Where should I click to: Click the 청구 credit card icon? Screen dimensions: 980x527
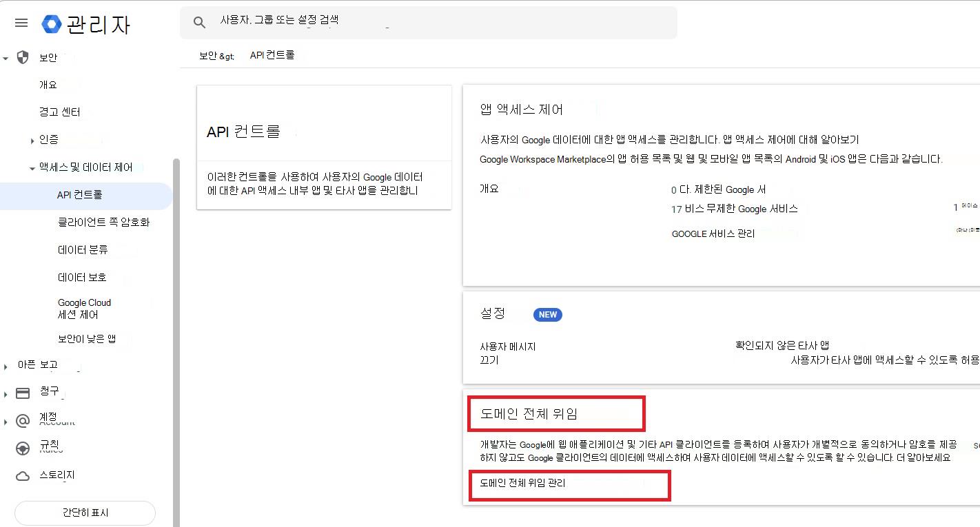point(23,393)
